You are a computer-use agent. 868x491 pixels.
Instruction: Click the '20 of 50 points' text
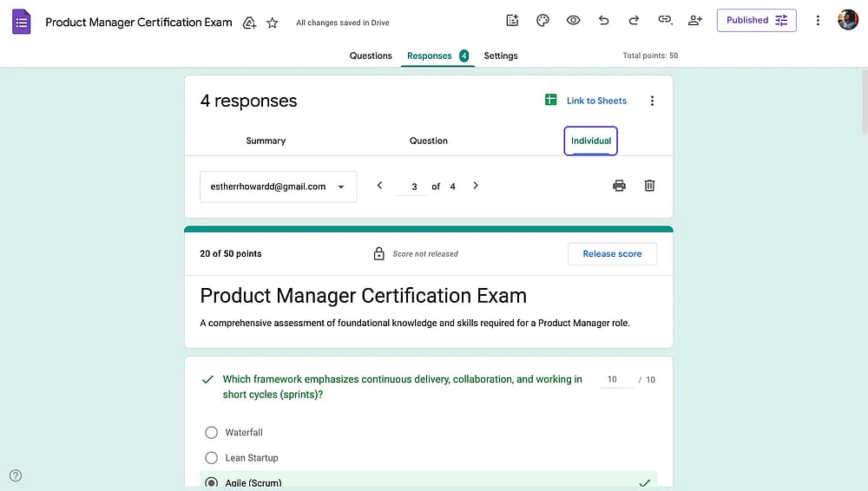tap(230, 253)
